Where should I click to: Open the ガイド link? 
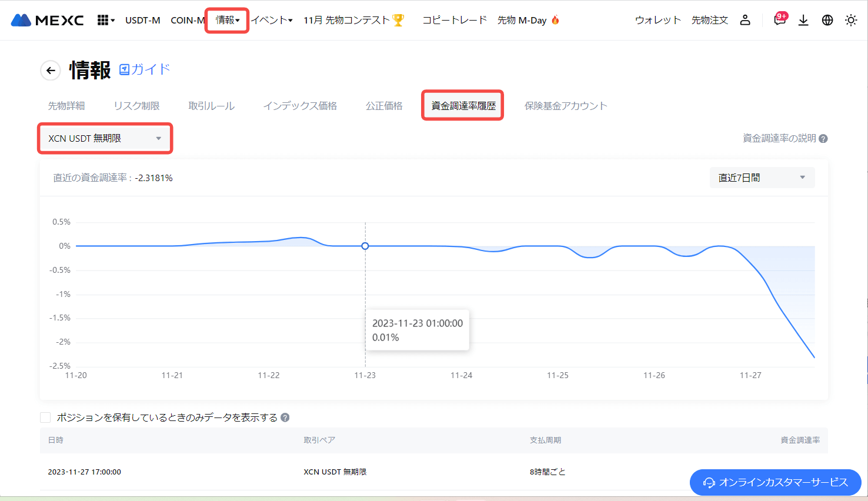[145, 69]
